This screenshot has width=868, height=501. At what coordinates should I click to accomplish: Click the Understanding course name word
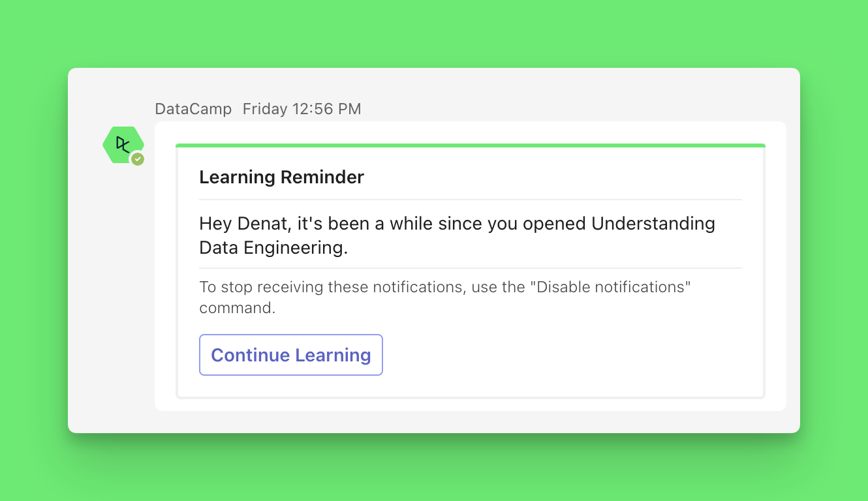tap(653, 224)
